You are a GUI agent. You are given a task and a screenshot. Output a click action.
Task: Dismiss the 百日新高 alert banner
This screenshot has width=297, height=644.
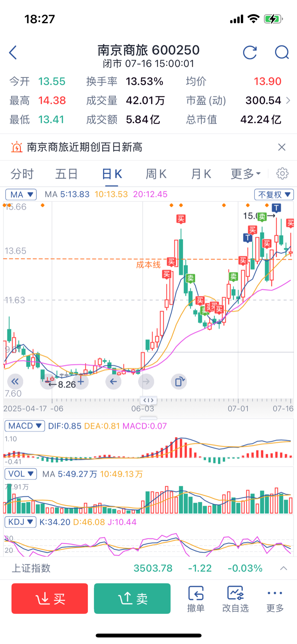282,147
